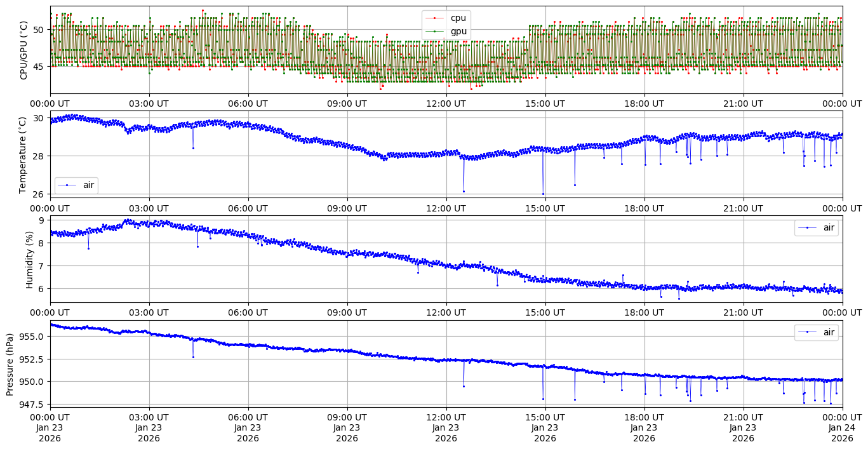Click the "Humidity (%)" y-axis label
This screenshot has height=449, width=868.
click(29, 259)
